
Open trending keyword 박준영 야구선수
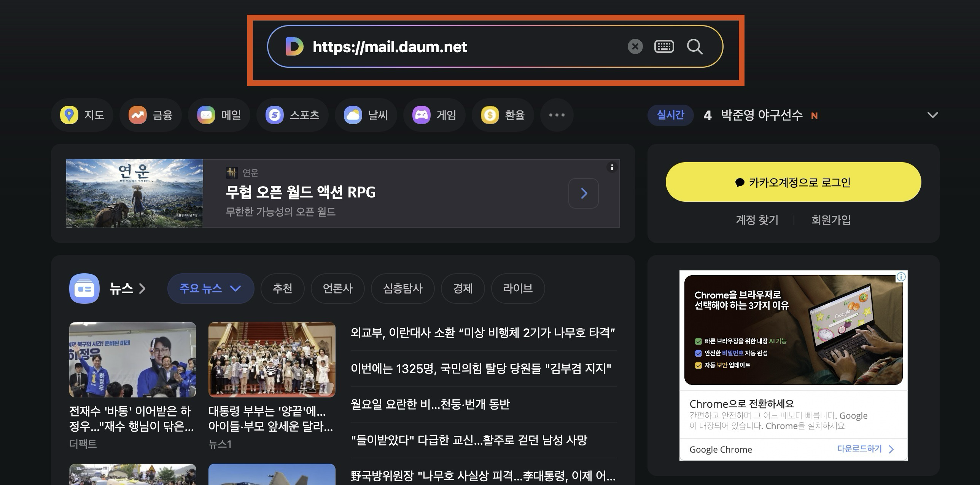(762, 115)
